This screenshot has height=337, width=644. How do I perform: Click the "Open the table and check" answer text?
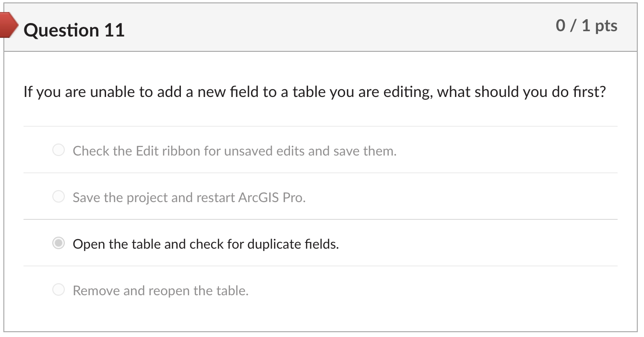[x=205, y=244]
